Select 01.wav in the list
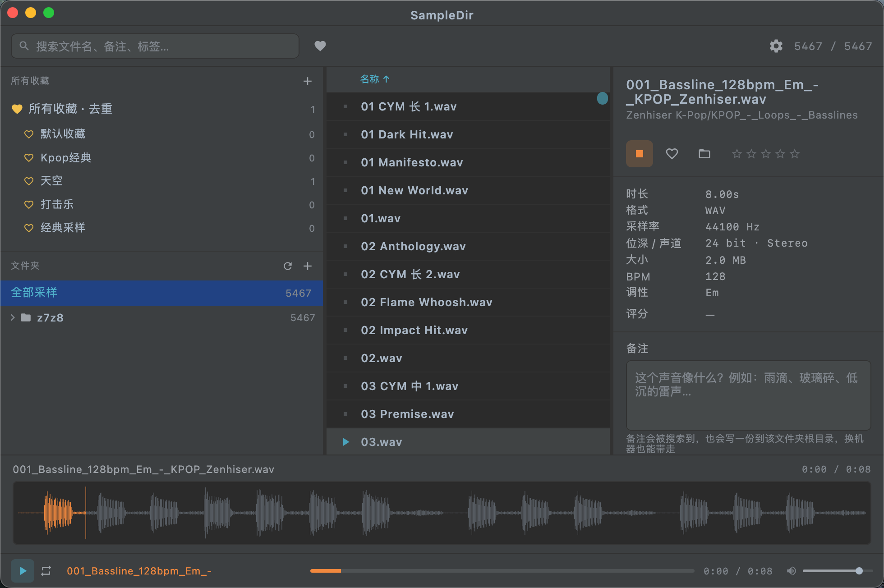This screenshot has width=884, height=588. [467, 218]
